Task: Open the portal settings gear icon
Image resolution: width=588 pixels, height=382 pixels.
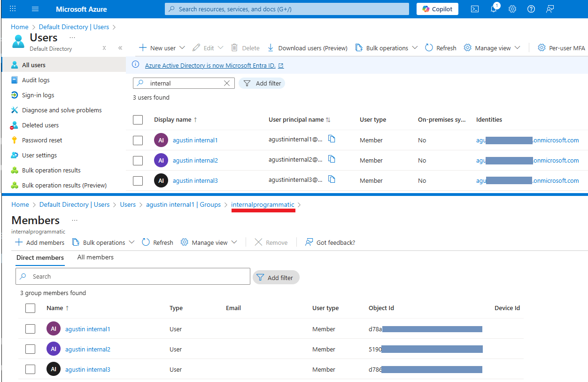Action: coord(512,9)
